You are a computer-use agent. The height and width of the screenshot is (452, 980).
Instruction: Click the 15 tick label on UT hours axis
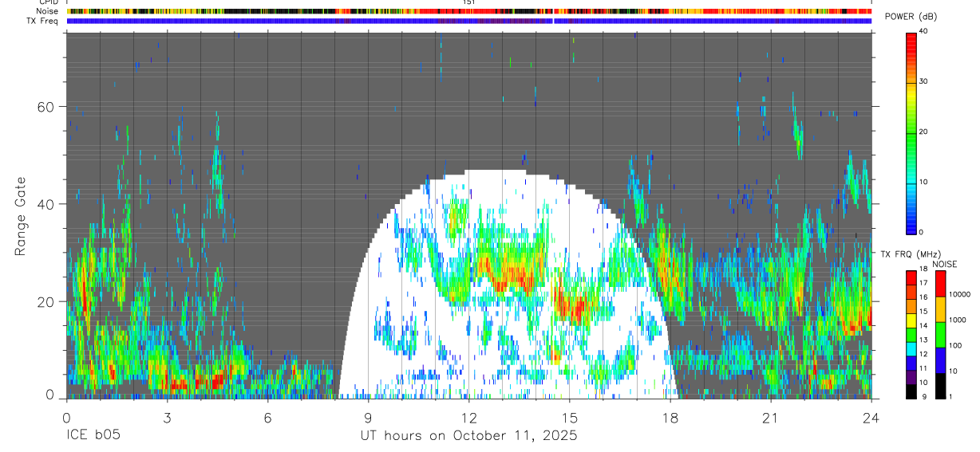tap(569, 418)
